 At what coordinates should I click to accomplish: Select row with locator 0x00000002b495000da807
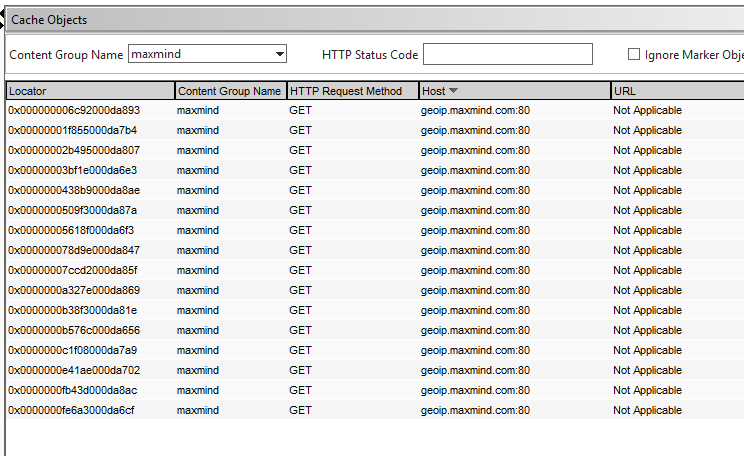click(74, 150)
